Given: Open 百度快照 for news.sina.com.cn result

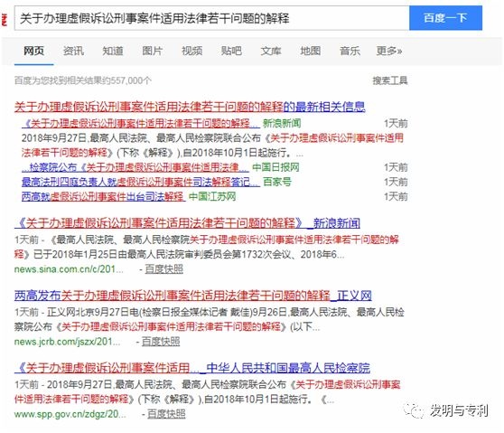Looking at the screenshot, I should [163, 269].
